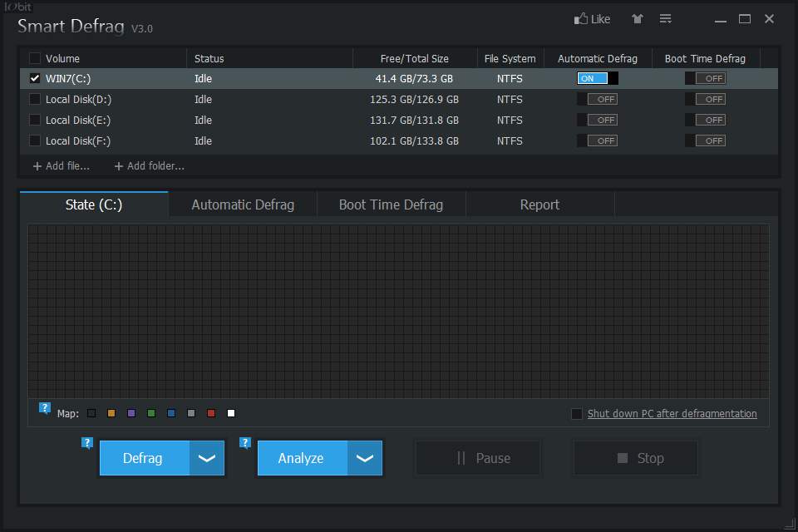Enable Boot Time Defrag for Local Disk(E:)
The width and height of the screenshot is (798, 532).
tap(706, 121)
